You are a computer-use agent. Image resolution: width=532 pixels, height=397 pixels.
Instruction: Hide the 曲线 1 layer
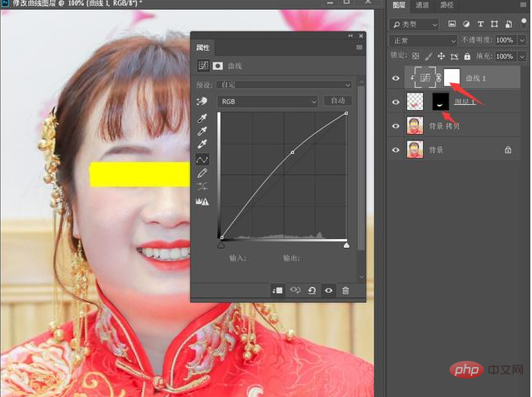pyautogui.click(x=395, y=78)
